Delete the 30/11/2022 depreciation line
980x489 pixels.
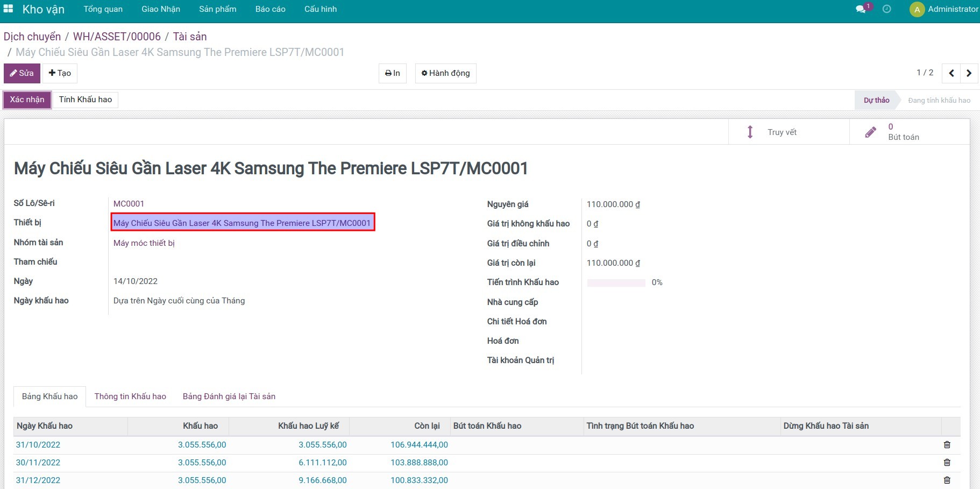click(x=947, y=463)
